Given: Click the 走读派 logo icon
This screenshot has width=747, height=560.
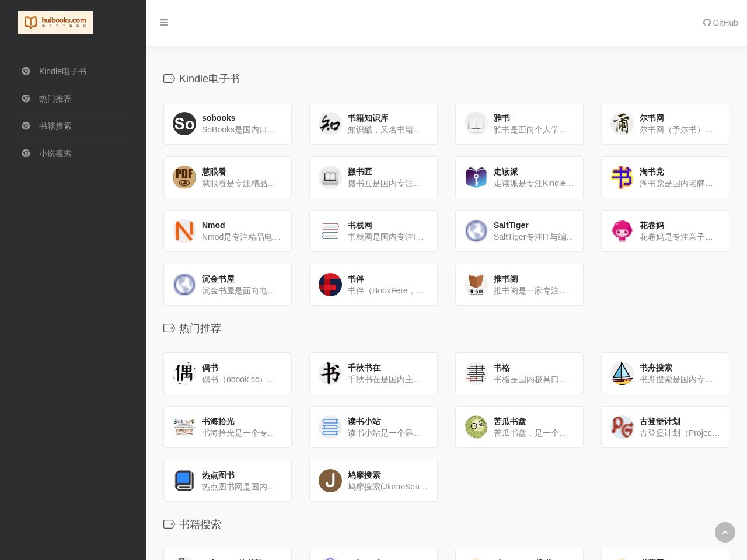Looking at the screenshot, I should (476, 177).
